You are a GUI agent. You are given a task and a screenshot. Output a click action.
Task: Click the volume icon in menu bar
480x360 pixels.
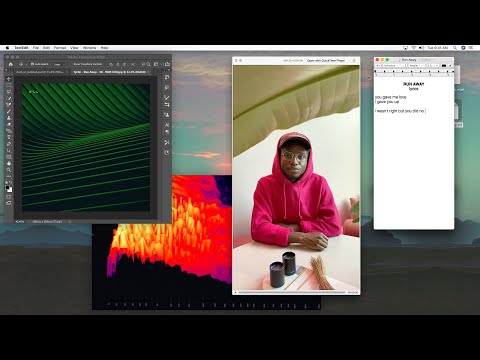click(421, 48)
